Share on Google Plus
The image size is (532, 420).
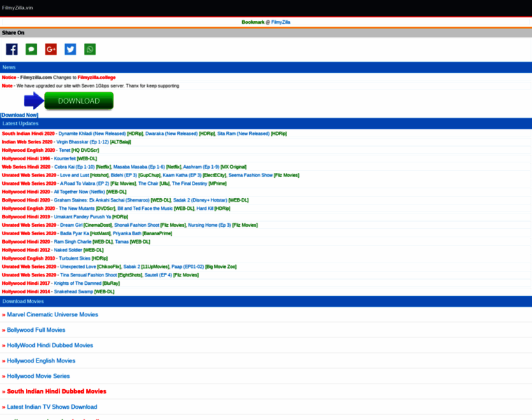coord(51,49)
